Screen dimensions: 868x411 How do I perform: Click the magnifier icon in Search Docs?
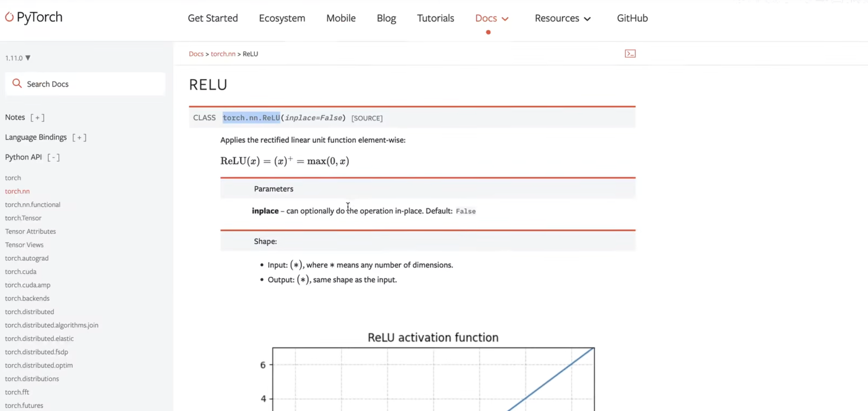click(17, 83)
